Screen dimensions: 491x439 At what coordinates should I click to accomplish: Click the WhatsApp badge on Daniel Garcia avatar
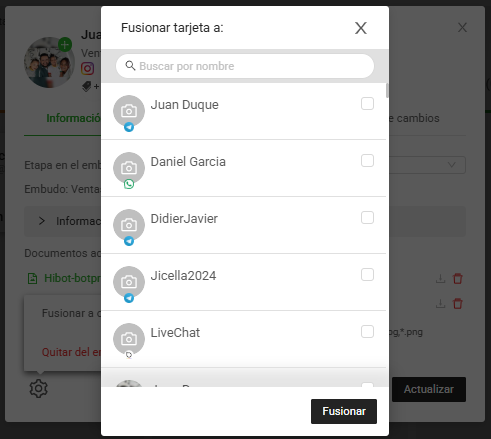[129, 184]
